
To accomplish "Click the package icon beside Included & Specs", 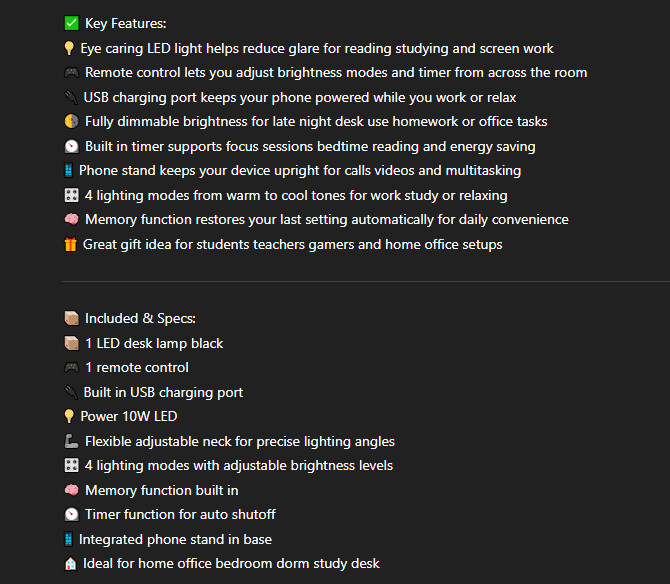I will point(71,319).
